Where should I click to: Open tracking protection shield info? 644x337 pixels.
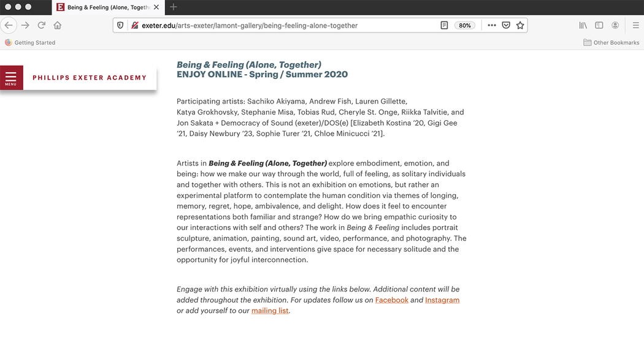click(121, 26)
